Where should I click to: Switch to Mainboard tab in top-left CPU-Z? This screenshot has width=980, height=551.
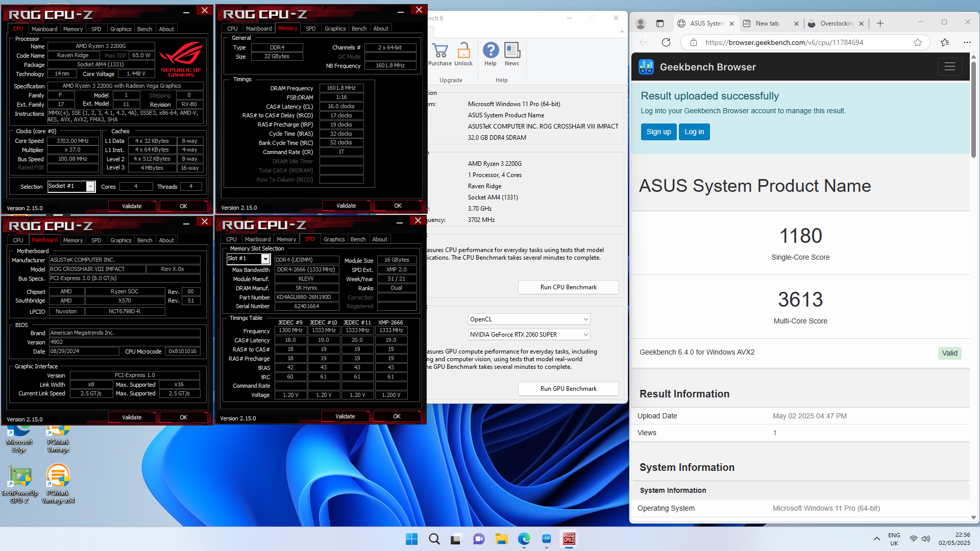tap(44, 29)
